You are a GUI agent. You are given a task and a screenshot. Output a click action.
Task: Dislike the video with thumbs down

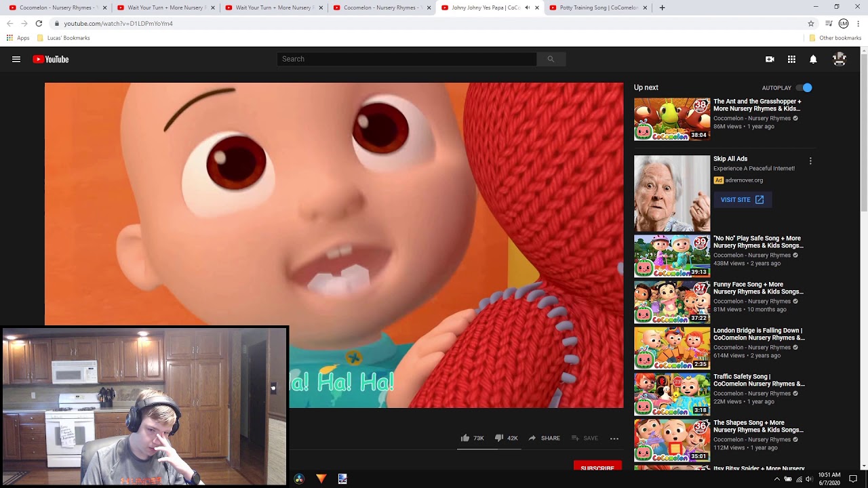tap(506, 438)
